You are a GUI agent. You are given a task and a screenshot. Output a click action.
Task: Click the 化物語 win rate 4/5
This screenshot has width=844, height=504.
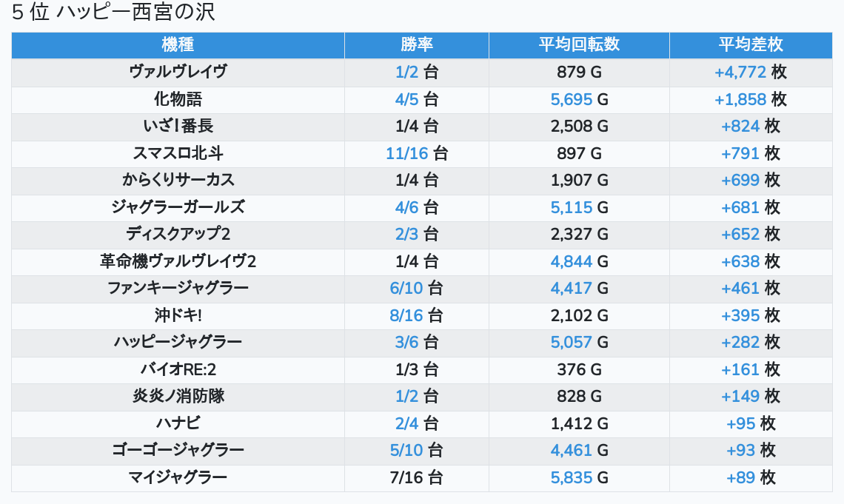click(x=406, y=99)
